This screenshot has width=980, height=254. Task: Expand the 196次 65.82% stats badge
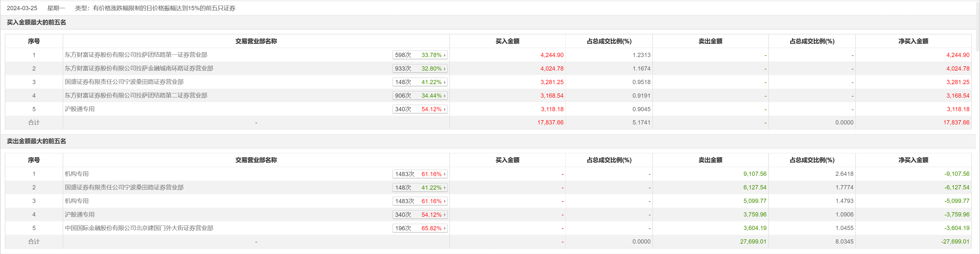point(420,228)
